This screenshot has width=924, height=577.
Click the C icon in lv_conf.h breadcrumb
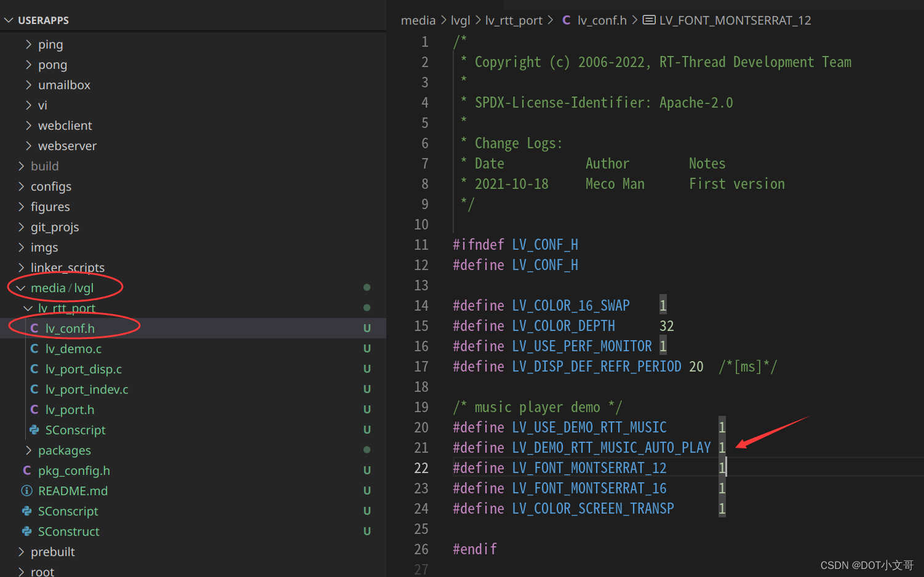pos(567,20)
